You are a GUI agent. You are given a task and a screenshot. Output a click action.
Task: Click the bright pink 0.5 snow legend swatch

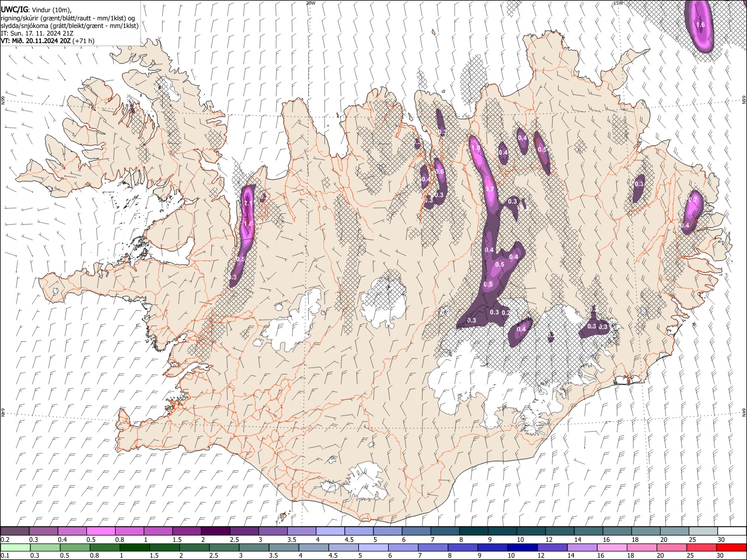[100, 531]
